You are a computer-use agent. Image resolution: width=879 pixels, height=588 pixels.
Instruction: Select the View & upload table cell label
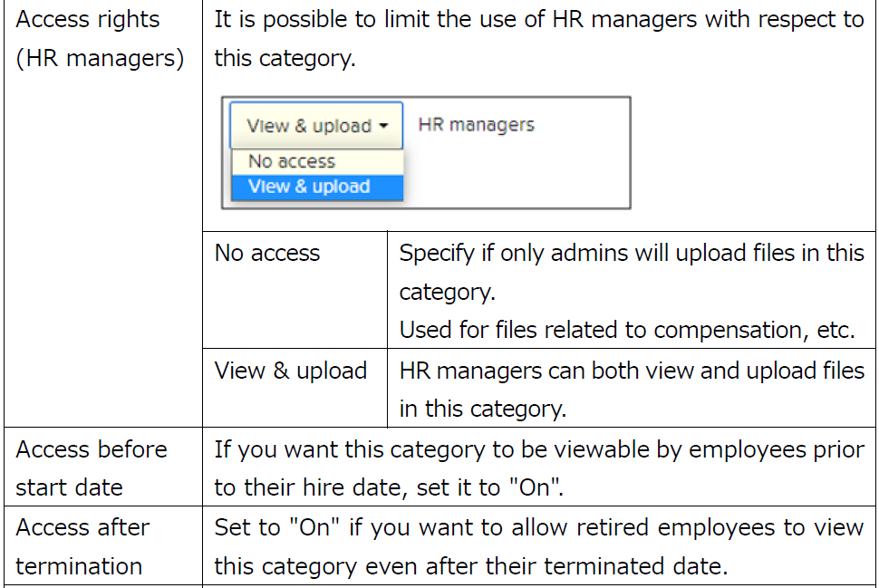click(x=291, y=371)
